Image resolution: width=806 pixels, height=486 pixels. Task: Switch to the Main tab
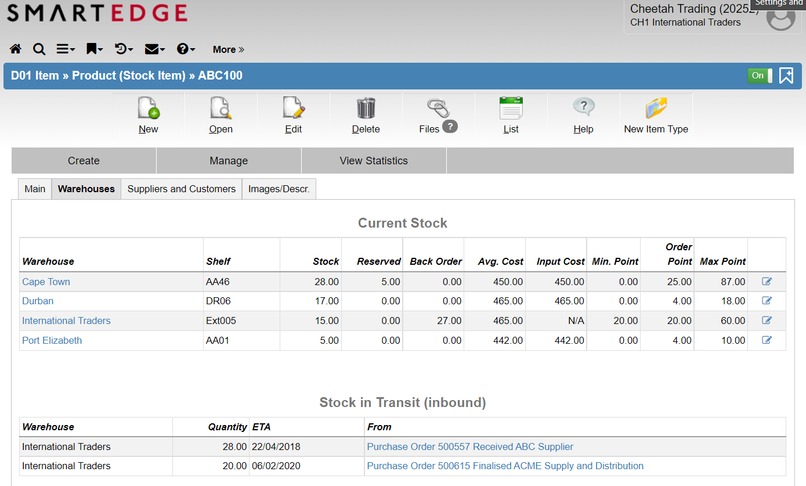click(35, 189)
